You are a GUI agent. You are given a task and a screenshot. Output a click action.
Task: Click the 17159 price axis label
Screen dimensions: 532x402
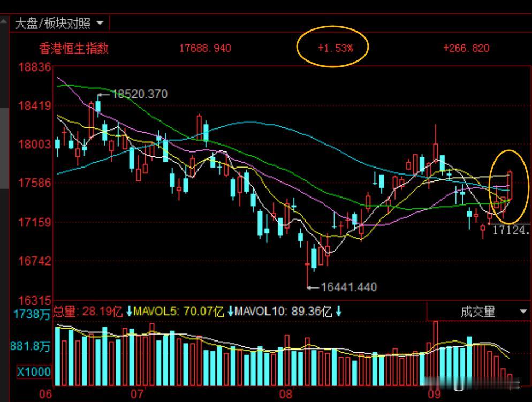pos(35,223)
